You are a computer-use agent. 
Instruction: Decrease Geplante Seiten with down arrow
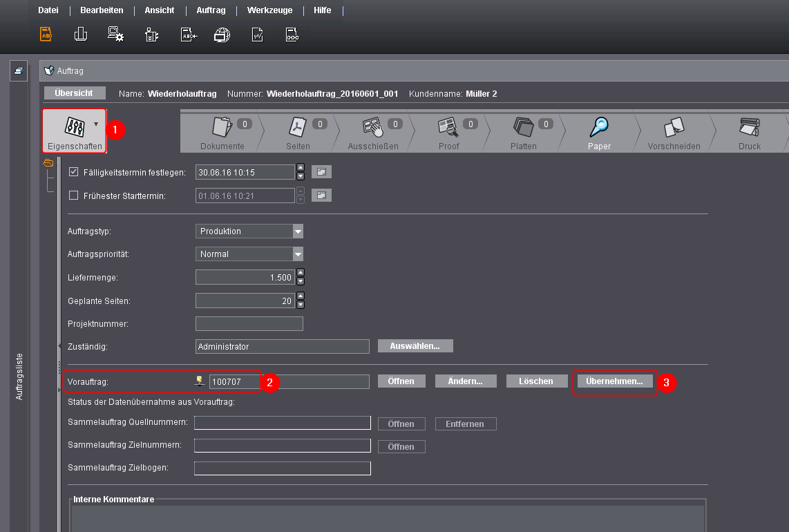pyautogui.click(x=301, y=305)
